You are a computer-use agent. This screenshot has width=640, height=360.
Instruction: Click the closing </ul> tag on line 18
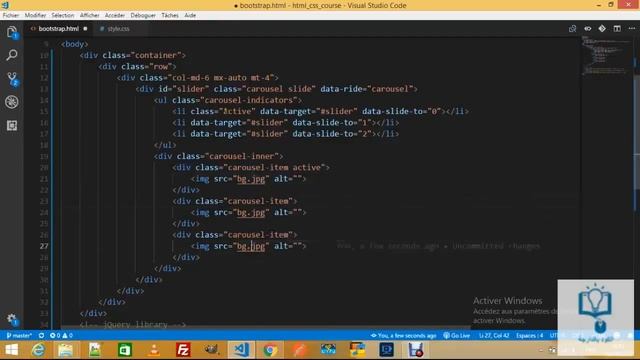click(165, 145)
